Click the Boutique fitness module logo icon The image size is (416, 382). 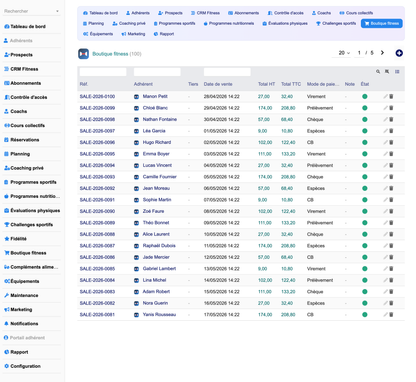(x=83, y=54)
